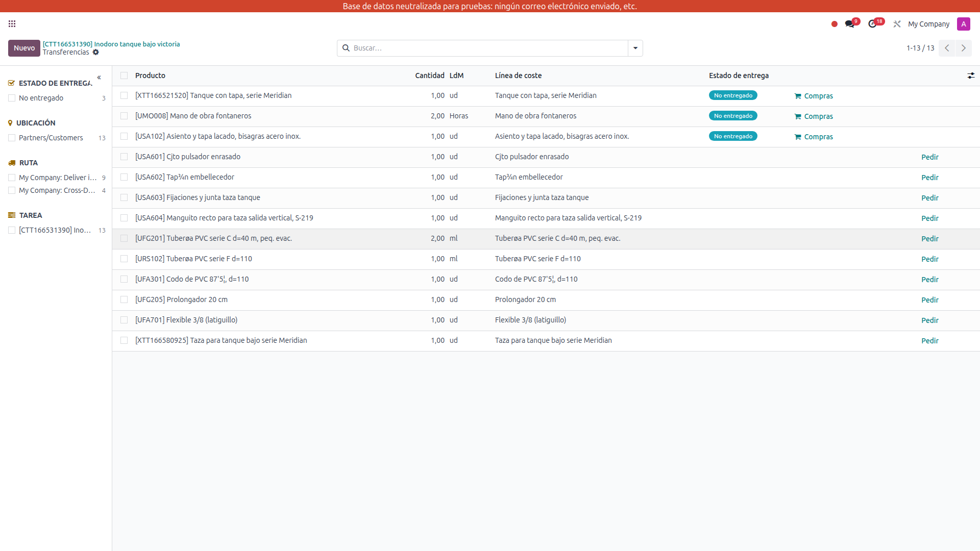The image size is (980, 551).
Task: Collapse the filter side panel
Action: coord(99,78)
